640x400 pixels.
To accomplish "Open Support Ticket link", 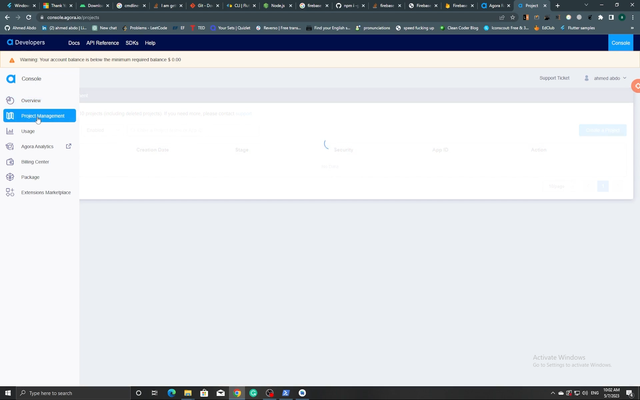I will tap(554, 78).
